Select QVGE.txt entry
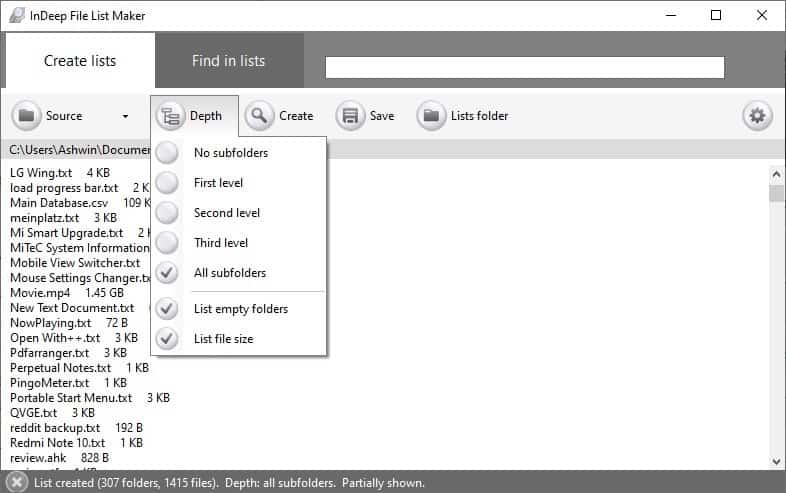The image size is (786, 493). tap(53, 413)
